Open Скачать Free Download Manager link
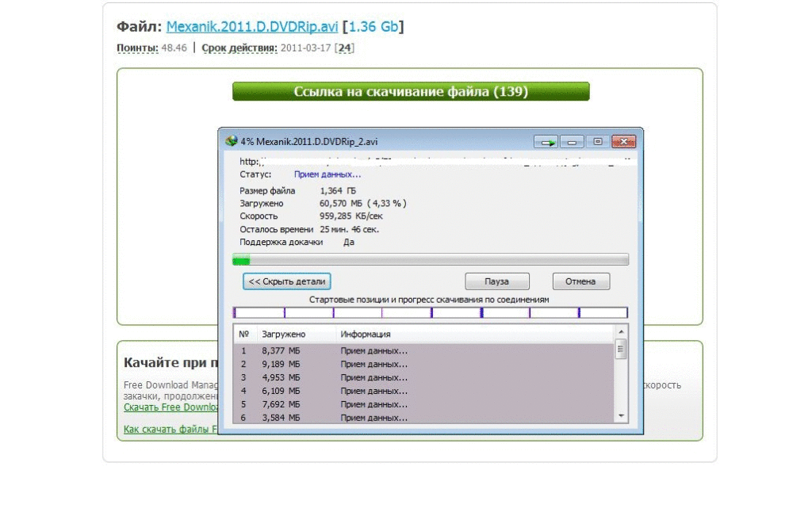The image size is (812, 520). (170, 407)
